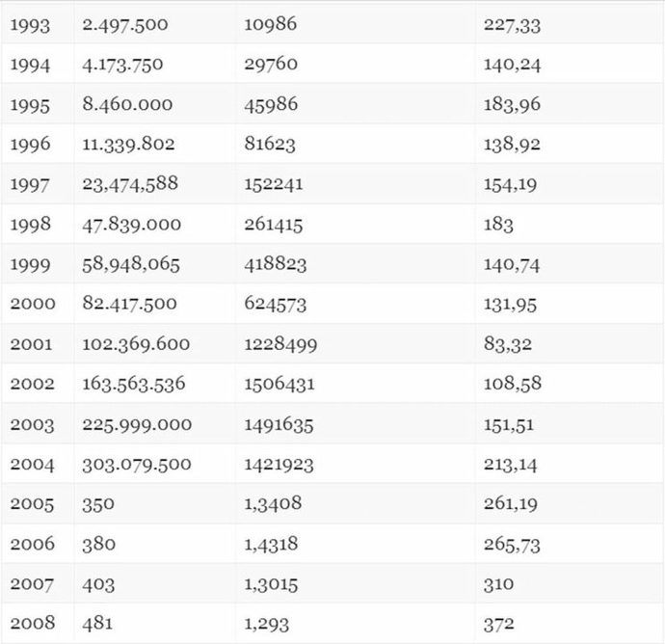This screenshot has height=644, width=665.
Task: Select the value 350 in the 2005 row
Action: [98, 504]
